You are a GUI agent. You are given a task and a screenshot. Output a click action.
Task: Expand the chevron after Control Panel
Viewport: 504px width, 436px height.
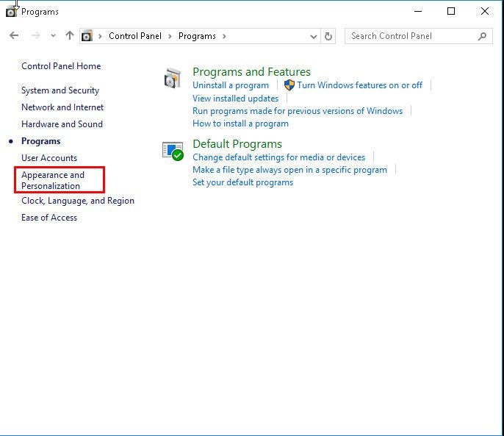pos(170,36)
